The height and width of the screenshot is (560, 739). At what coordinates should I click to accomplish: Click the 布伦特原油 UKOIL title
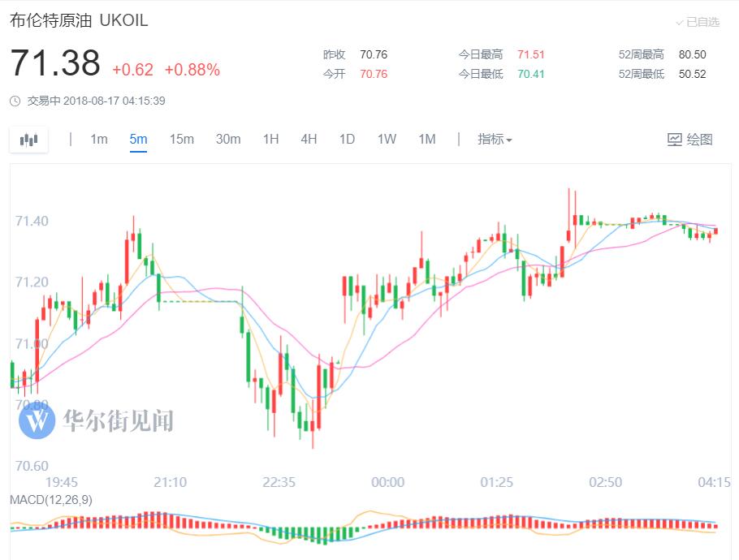point(79,21)
